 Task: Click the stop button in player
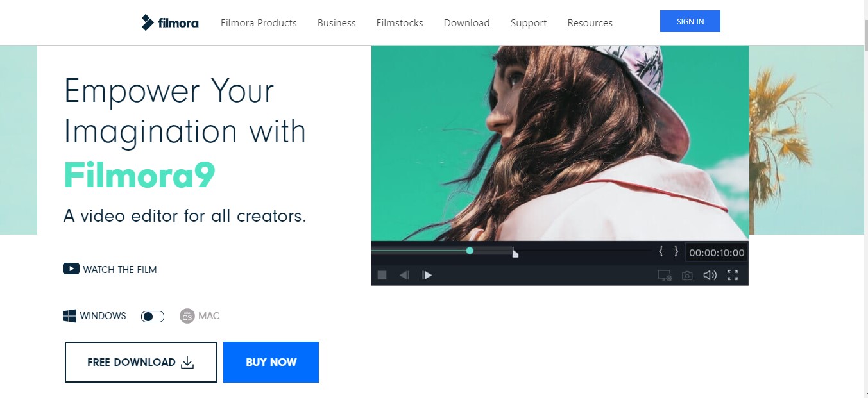[x=382, y=275]
